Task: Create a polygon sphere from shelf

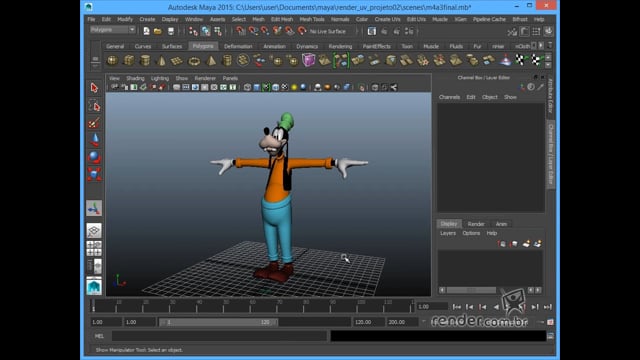Action: 112,61
